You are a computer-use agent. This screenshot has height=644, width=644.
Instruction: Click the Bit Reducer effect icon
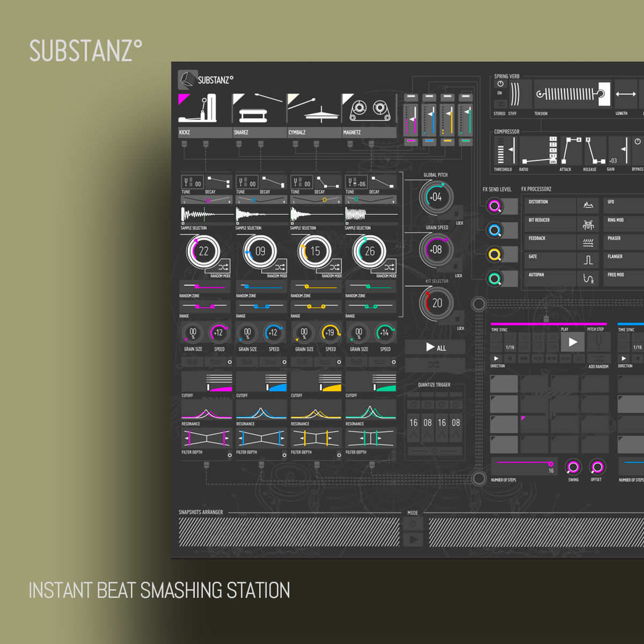589,224
